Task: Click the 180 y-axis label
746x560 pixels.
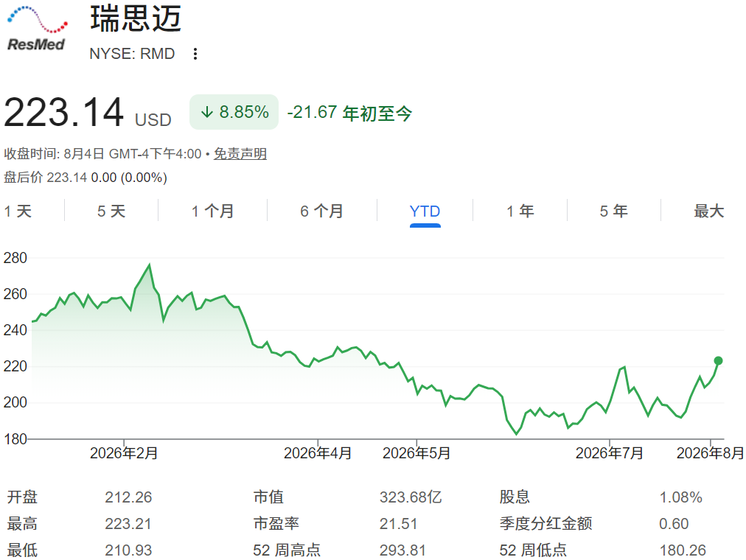Action: coord(15,438)
